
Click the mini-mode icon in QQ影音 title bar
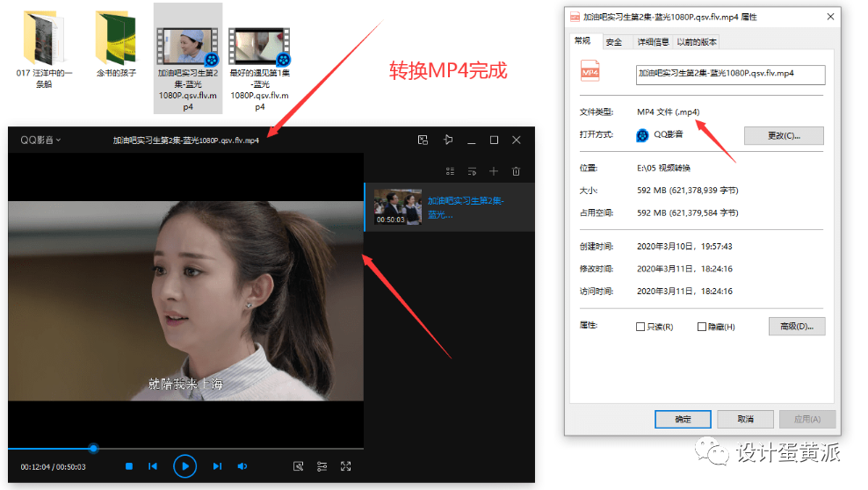[x=423, y=140]
